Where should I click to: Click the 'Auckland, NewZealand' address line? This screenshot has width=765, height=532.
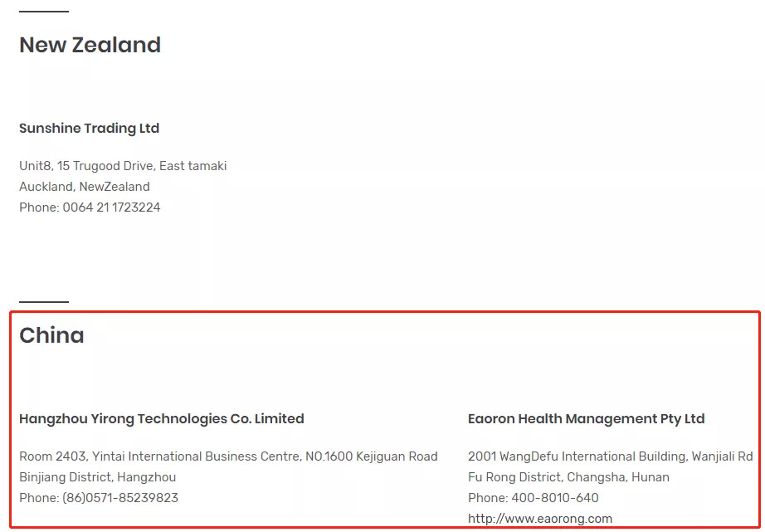pos(85,187)
